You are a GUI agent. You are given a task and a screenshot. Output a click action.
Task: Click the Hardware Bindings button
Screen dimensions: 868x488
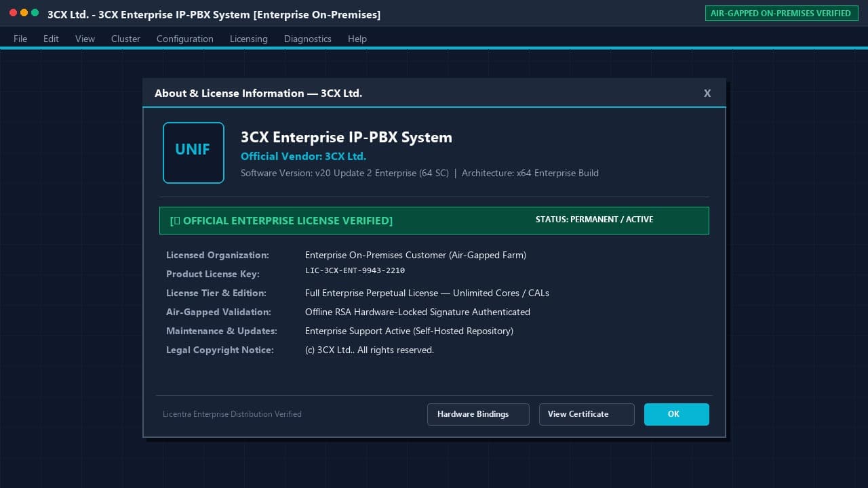tap(478, 414)
